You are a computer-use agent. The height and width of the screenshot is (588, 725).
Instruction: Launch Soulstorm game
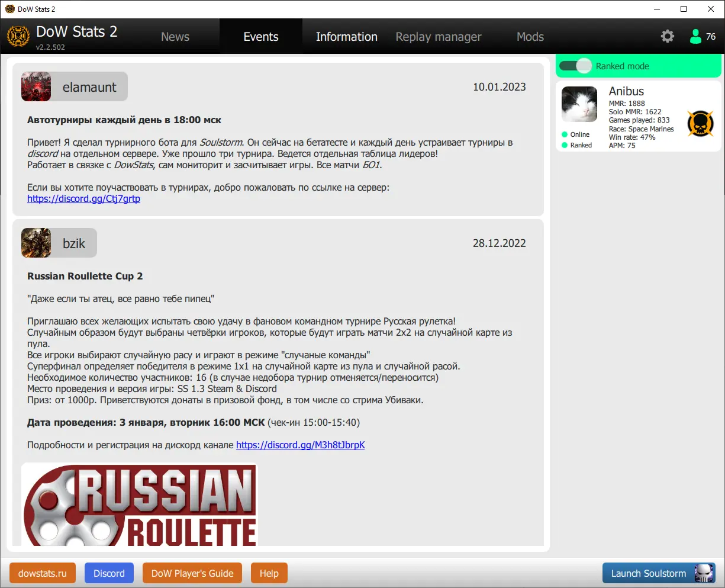point(659,573)
